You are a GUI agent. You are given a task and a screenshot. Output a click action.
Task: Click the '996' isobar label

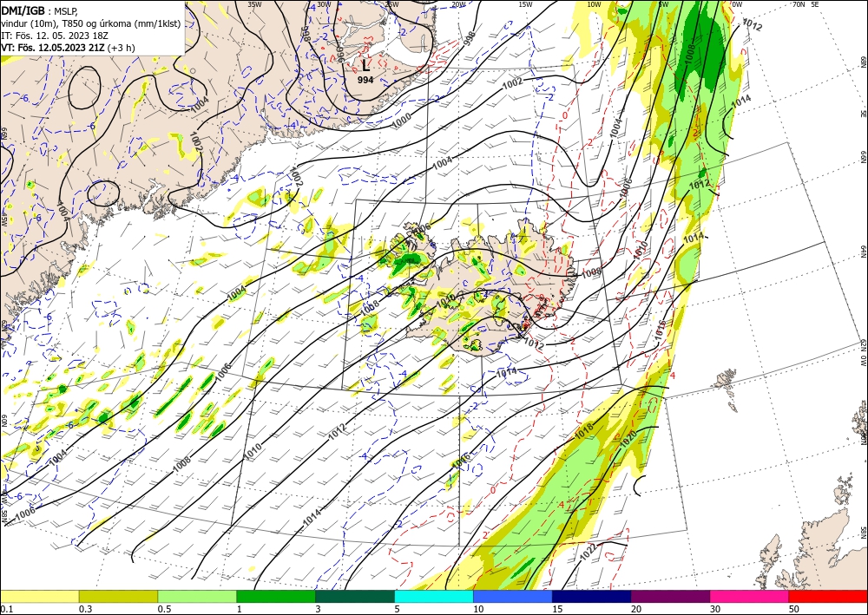tap(341, 53)
